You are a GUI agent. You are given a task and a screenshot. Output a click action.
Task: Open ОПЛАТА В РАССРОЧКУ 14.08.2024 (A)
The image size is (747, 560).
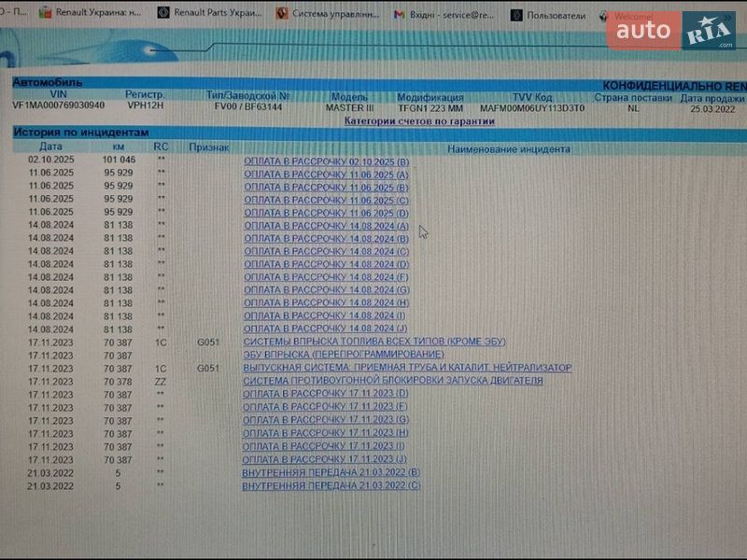click(x=326, y=226)
